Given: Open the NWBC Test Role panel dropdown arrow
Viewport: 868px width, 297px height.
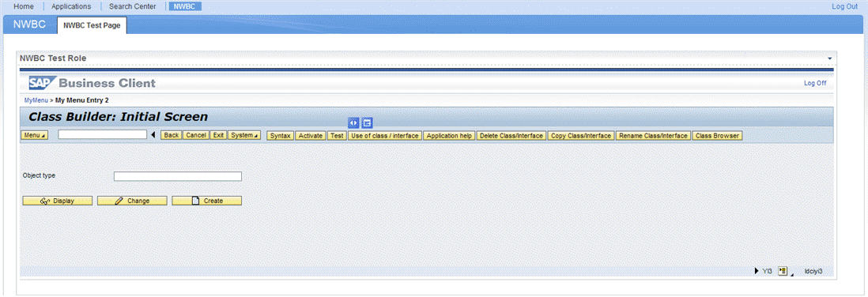Looking at the screenshot, I should click(829, 58).
